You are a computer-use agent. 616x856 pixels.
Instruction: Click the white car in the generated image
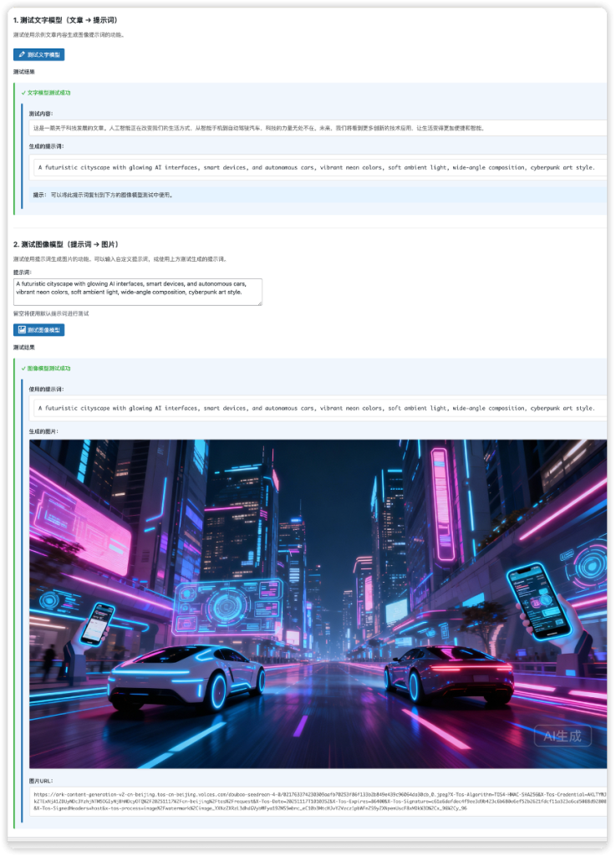[x=186, y=678]
